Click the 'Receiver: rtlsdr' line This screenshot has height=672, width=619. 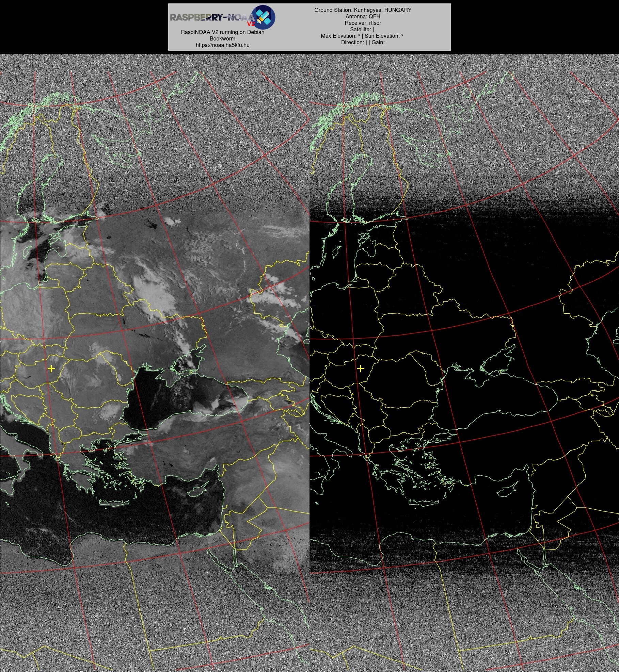[363, 23]
